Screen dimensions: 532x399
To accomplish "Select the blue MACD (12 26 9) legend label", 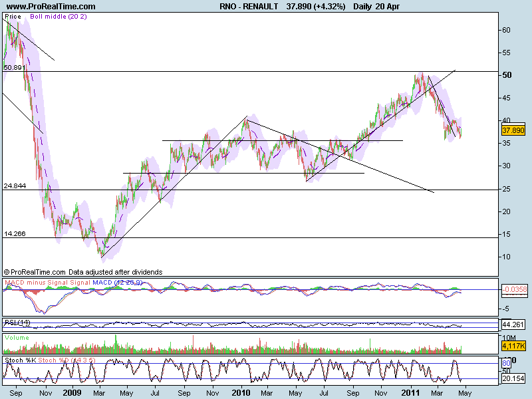I will 118,282.
